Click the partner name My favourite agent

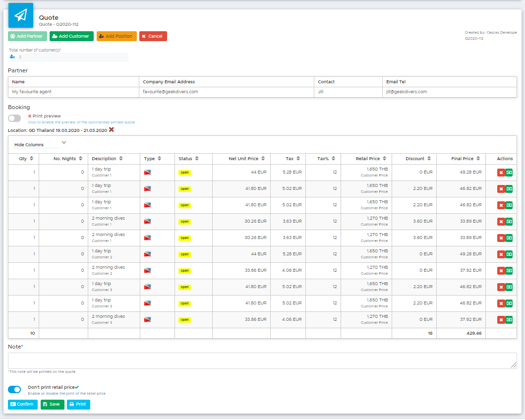pyautogui.click(x=32, y=92)
